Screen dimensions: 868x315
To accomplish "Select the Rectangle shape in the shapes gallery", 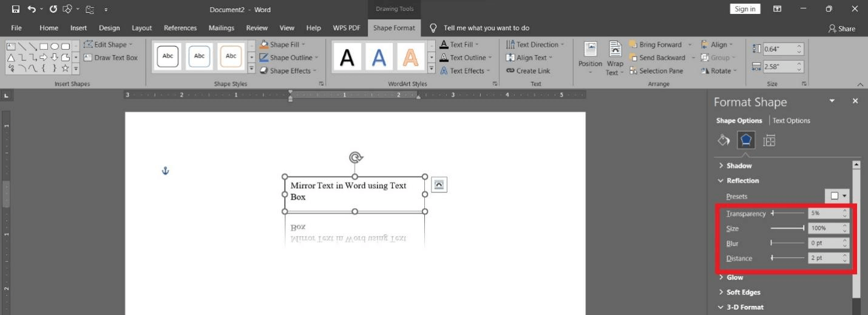I will coord(44,46).
